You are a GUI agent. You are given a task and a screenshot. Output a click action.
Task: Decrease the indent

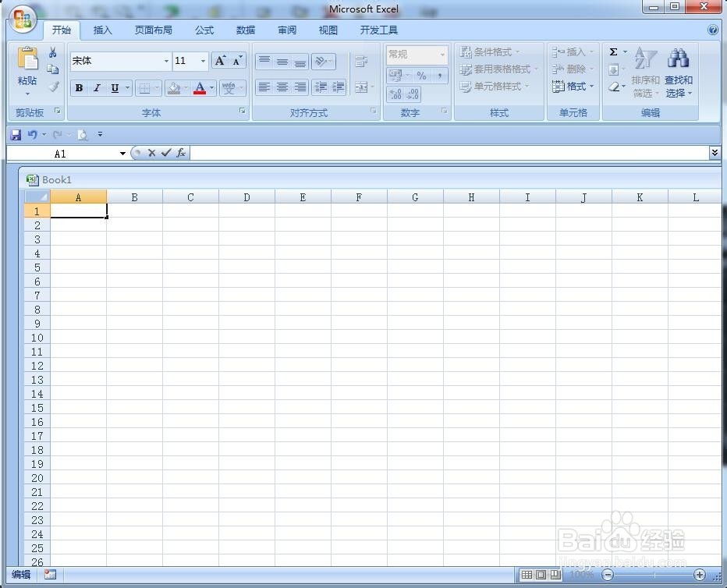pyautogui.click(x=321, y=87)
